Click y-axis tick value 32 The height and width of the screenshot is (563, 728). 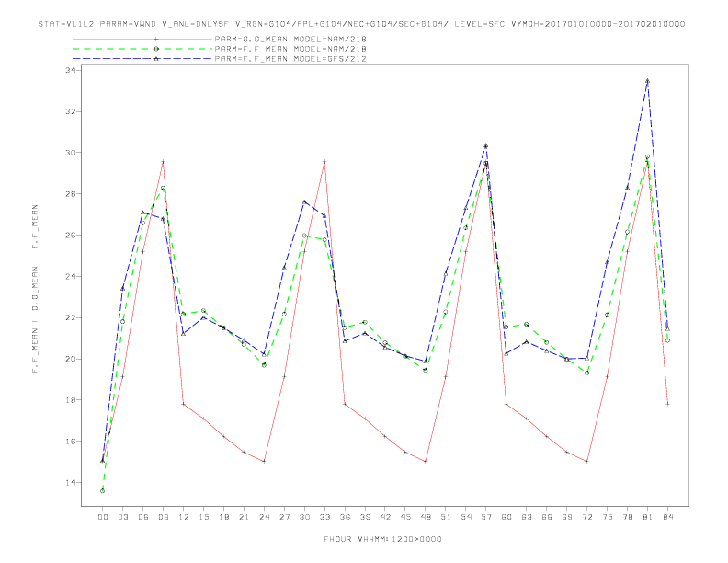73,111
